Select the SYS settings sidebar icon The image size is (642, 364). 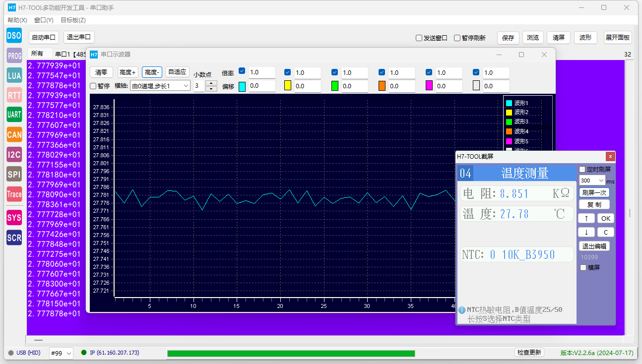point(14,217)
